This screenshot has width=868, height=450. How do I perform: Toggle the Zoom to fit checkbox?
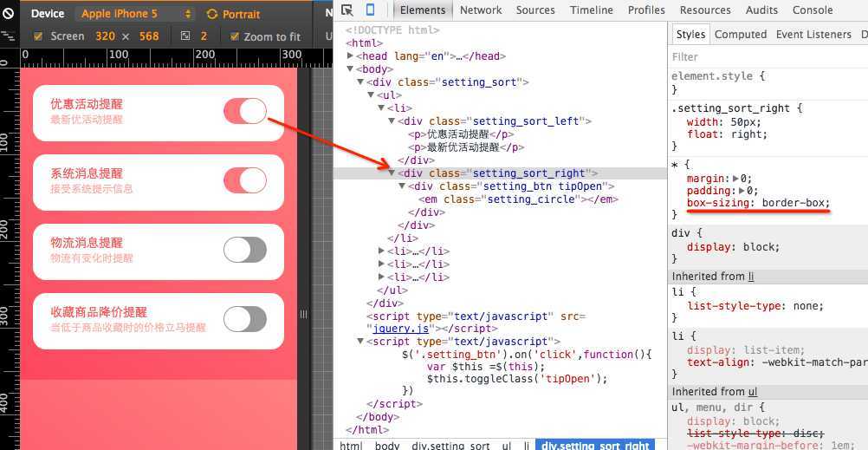pos(234,36)
